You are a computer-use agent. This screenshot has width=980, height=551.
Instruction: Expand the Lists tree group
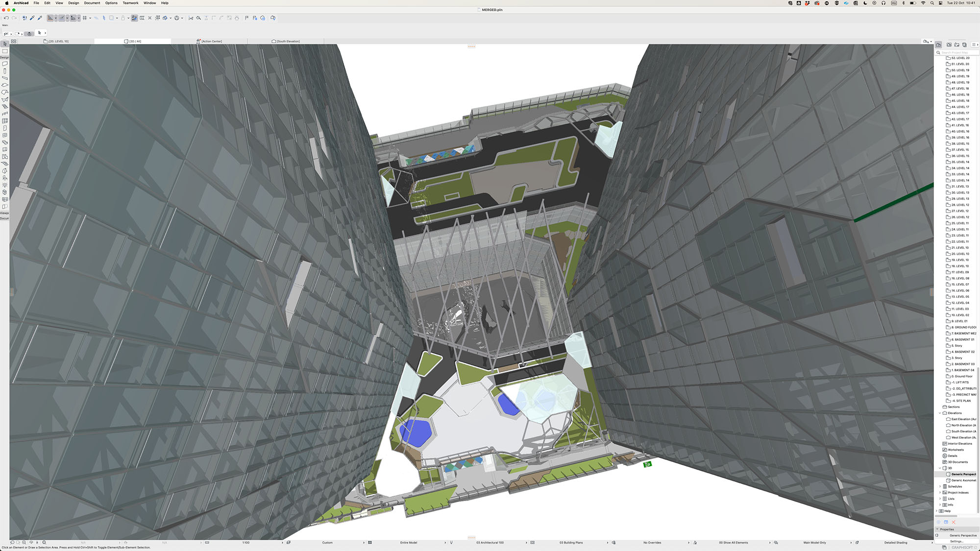(x=940, y=499)
